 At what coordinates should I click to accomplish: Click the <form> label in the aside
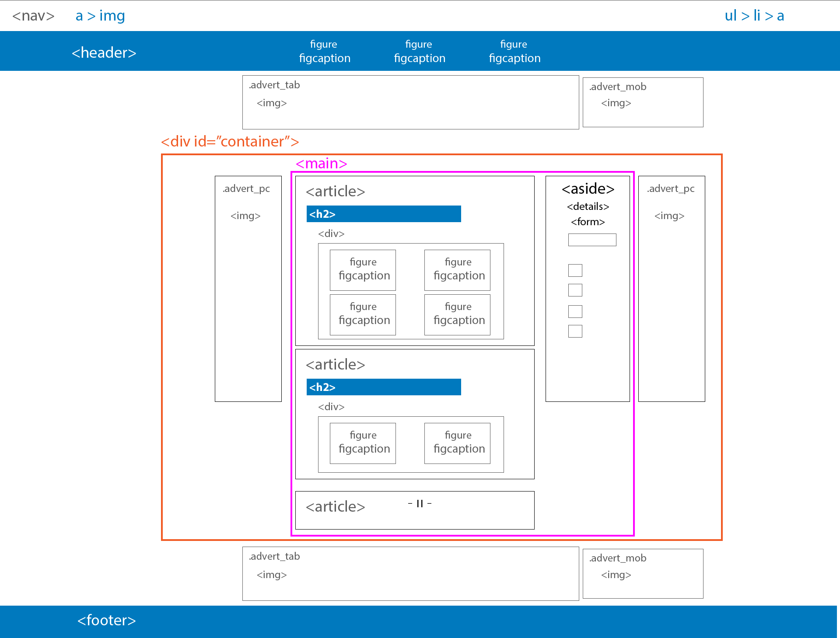pos(588,222)
